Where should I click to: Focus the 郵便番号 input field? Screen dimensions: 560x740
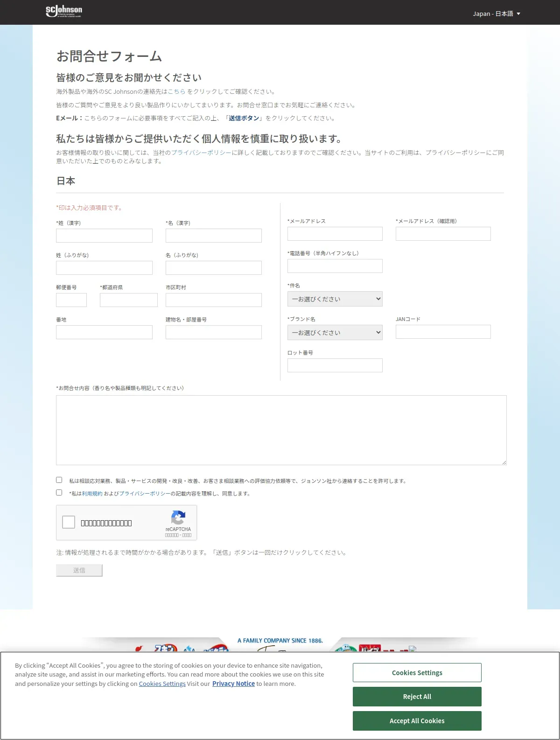coord(71,300)
